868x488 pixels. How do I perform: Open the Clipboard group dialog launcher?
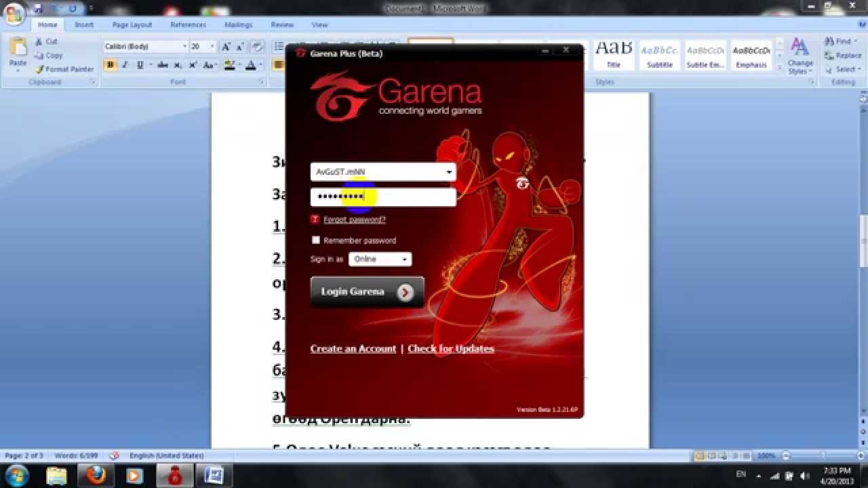point(93,82)
